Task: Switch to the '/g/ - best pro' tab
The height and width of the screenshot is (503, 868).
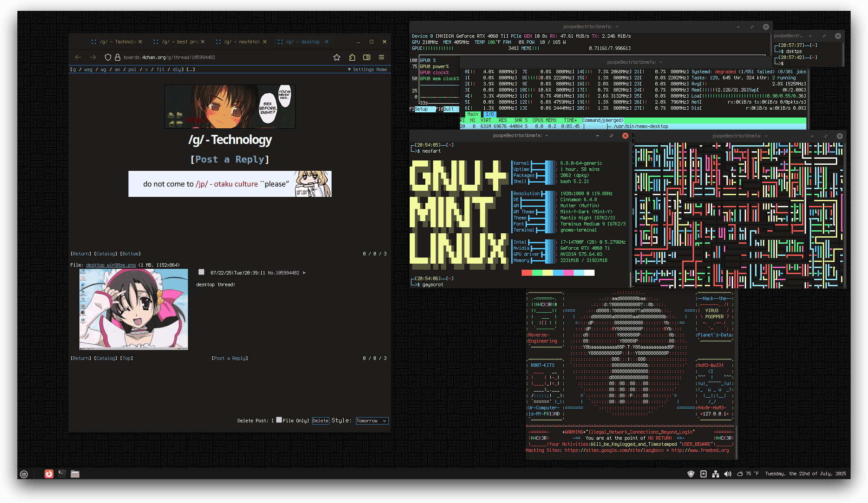Action: (179, 42)
